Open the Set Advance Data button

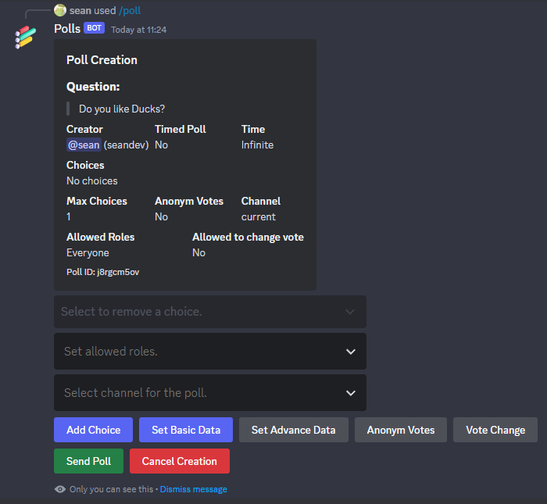[x=293, y=430]
